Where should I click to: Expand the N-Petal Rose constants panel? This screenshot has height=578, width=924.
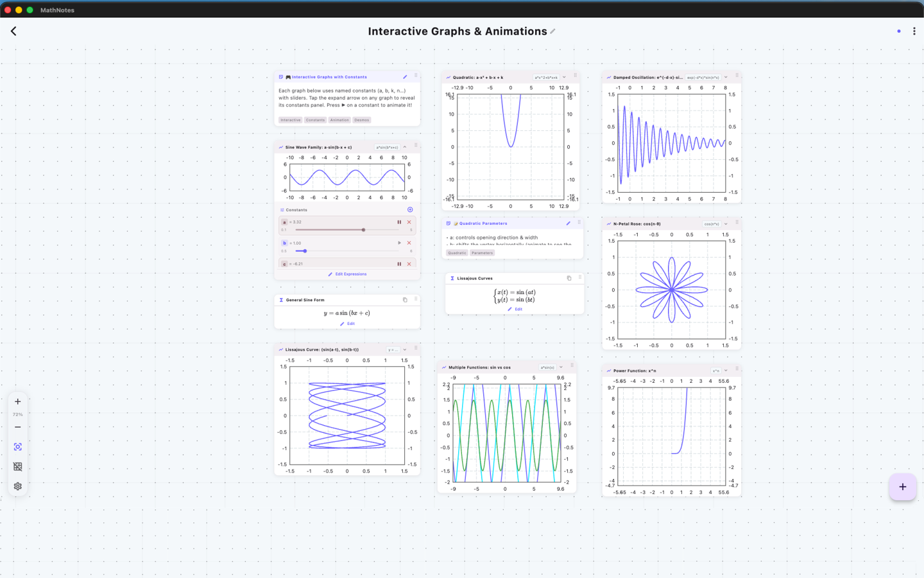tap(726, 224)
